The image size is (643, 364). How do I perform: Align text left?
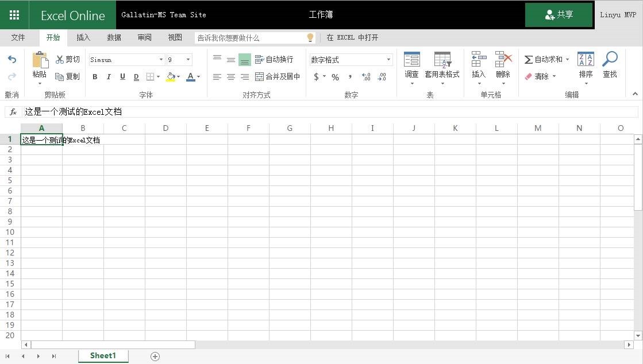pos(217,77)
